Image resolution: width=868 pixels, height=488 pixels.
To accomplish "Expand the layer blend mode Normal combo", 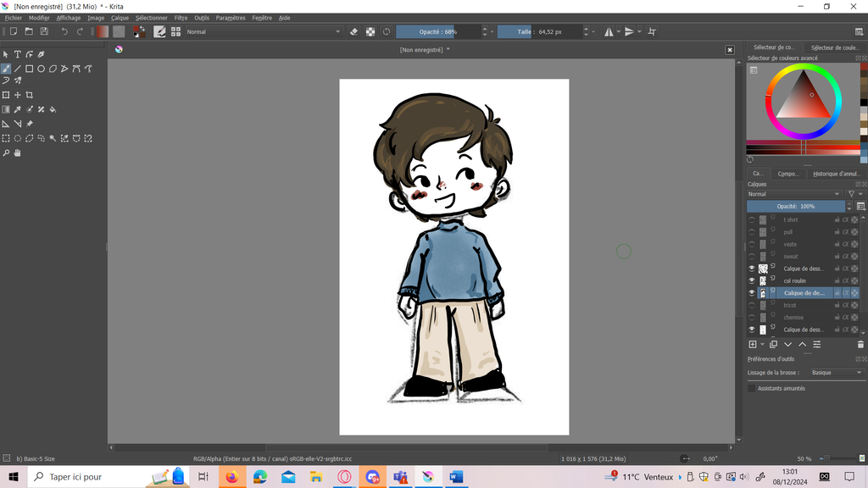I will tap(795, 194).
